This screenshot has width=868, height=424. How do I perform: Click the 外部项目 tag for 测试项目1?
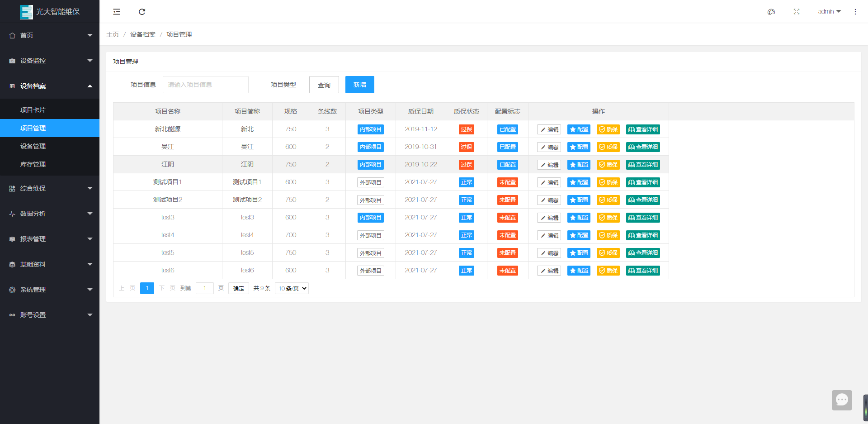[371, 182]
